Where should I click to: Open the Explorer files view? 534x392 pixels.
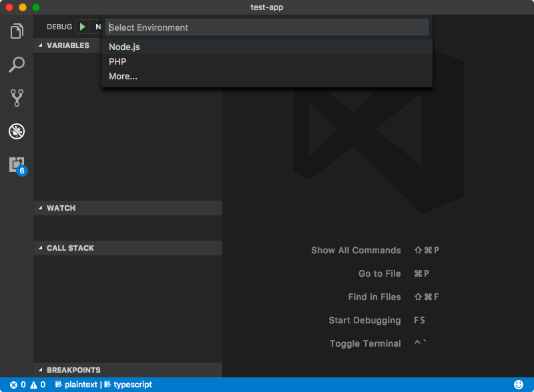[x=17, y=31]
